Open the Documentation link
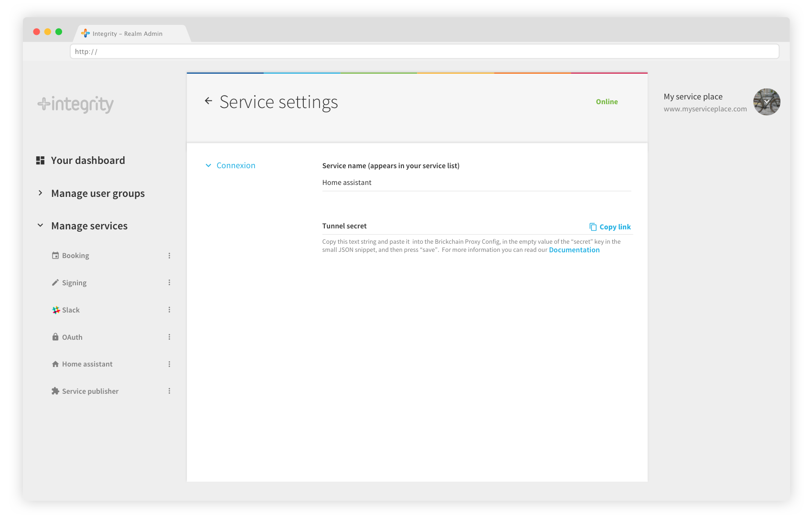812x518 pixels. pyautogui.click(x=574, y=250)
